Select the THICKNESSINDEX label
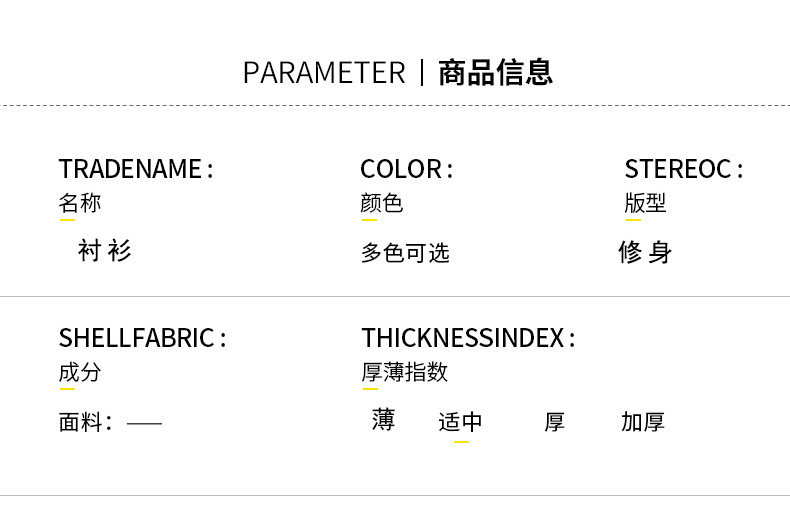 click(x=468, y=338)
